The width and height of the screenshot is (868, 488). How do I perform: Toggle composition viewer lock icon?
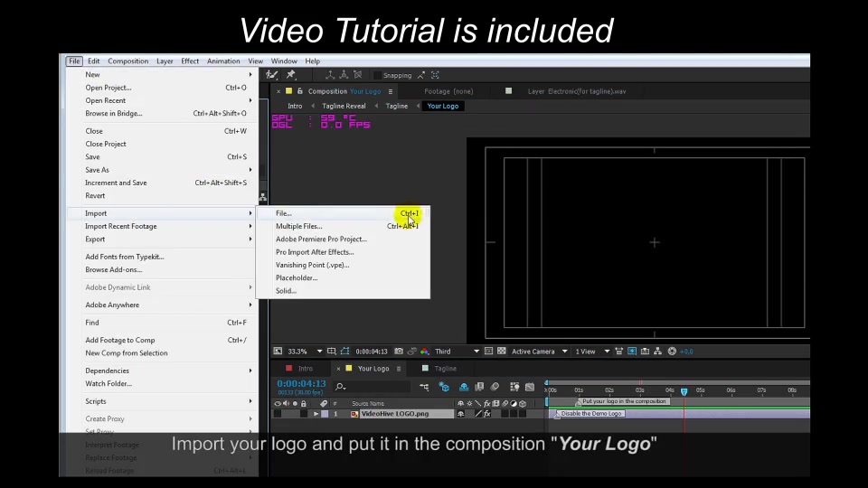coord(300,91)
